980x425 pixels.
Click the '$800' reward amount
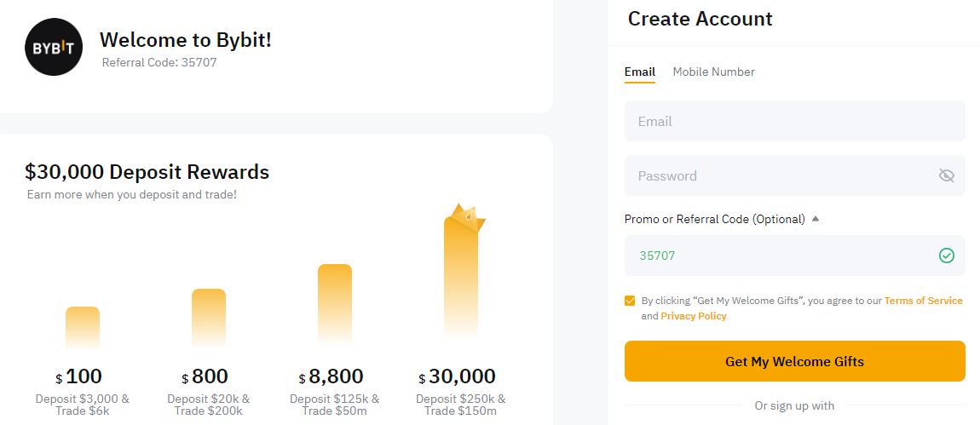click(205, 376)
